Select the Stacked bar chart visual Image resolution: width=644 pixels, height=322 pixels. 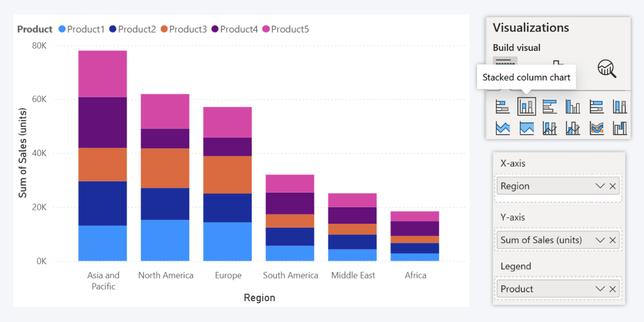(502, 107)
